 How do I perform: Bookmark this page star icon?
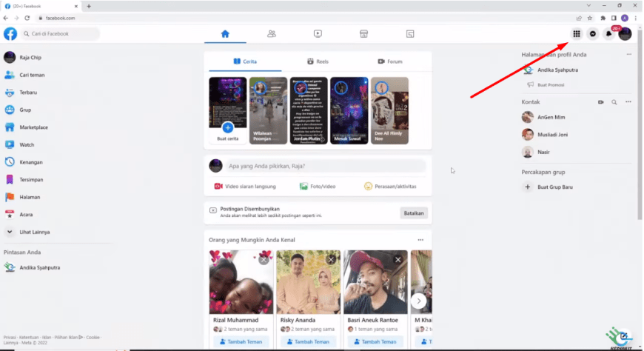coord(590,18)
